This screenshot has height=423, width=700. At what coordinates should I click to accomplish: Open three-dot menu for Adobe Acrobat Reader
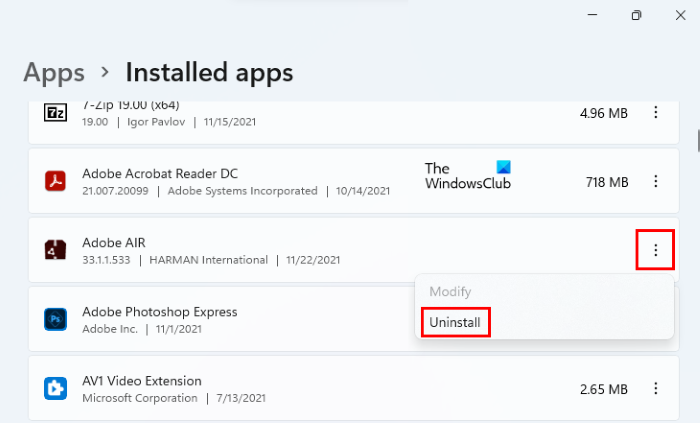click(656, 182)
